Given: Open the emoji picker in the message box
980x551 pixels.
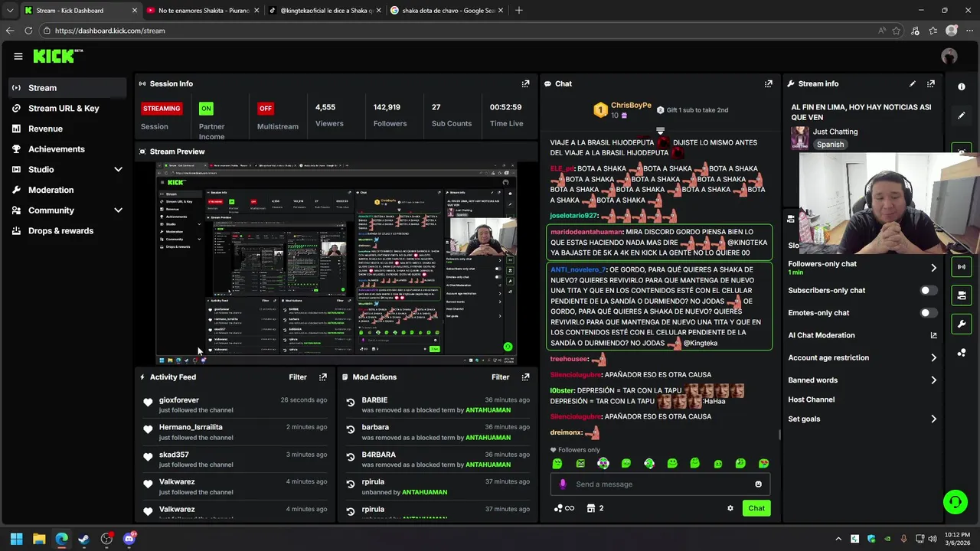Looking at the screenshot, I should click(x=759, y=484).
